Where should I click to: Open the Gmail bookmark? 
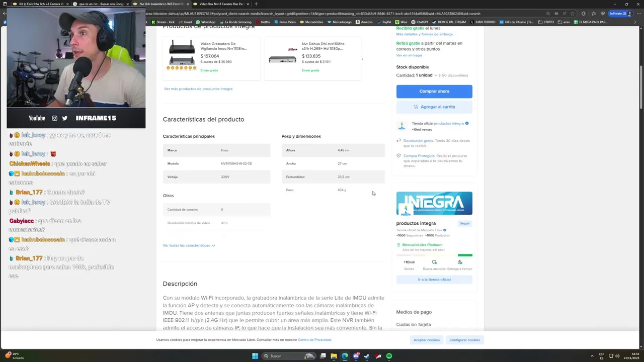click(x=186, y=22)
